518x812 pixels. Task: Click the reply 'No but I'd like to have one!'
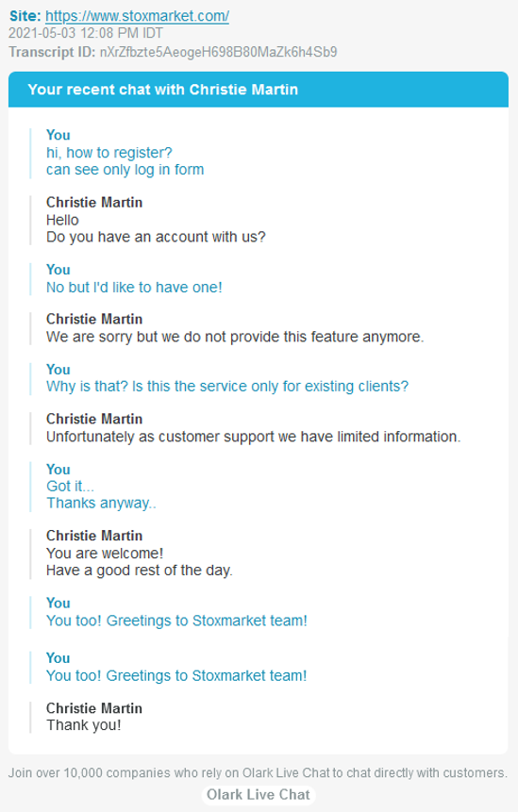coord(134,288)
